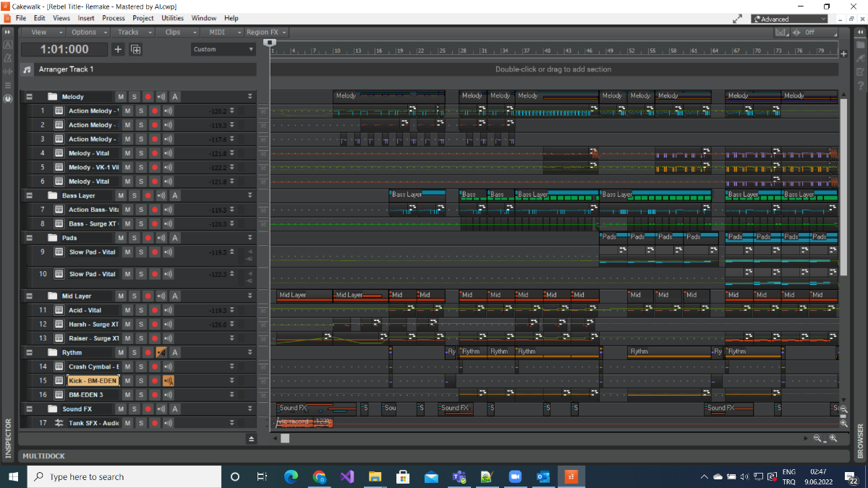Open the Arranger Track 1 music icon

click(x=27, y=69)
